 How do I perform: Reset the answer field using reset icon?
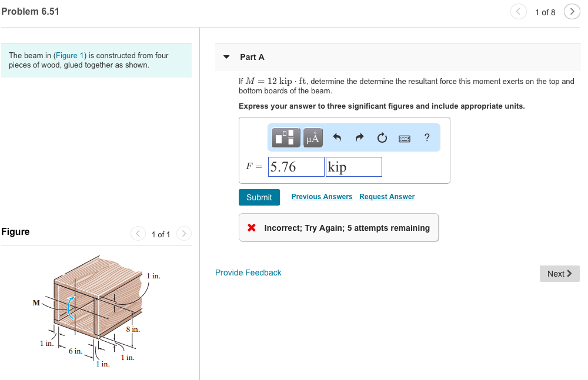point(382,137)
